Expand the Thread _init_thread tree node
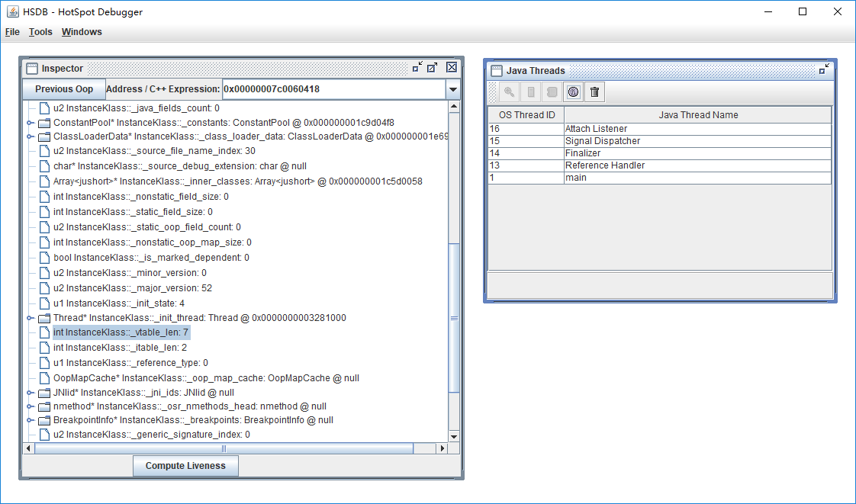The image size is (856, 504). tap(30, 318)
